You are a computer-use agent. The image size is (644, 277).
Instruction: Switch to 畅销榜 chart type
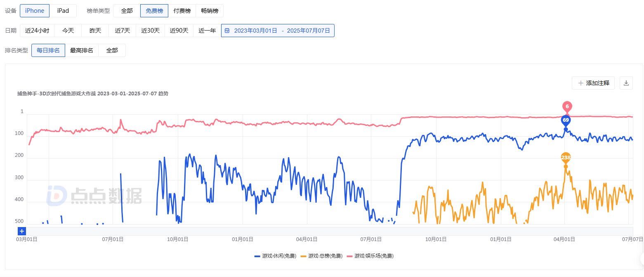click(210, 11)
